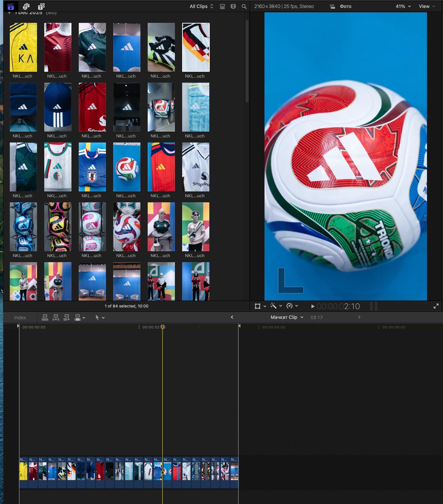The image size is (443, 504).
Task: Select the soccer ball on blue thumbnail
Action: (127, 167)
